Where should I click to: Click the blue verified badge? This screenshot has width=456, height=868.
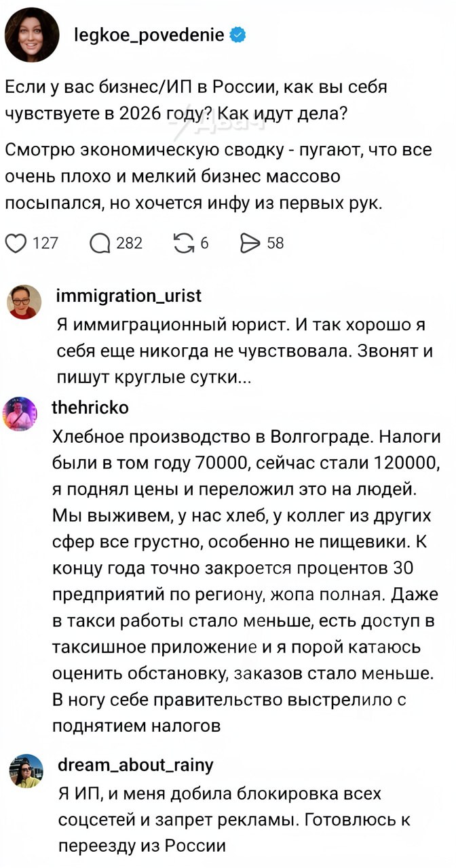237,34
